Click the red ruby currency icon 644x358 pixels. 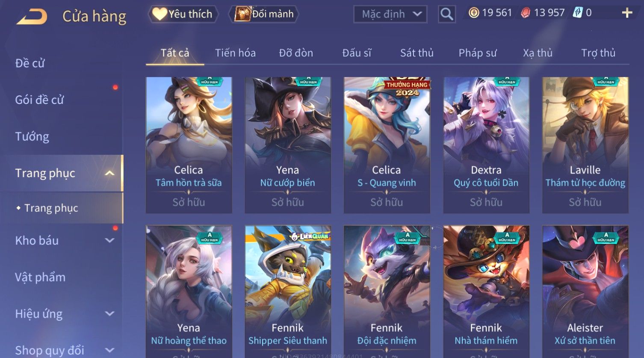pos(526,13)
